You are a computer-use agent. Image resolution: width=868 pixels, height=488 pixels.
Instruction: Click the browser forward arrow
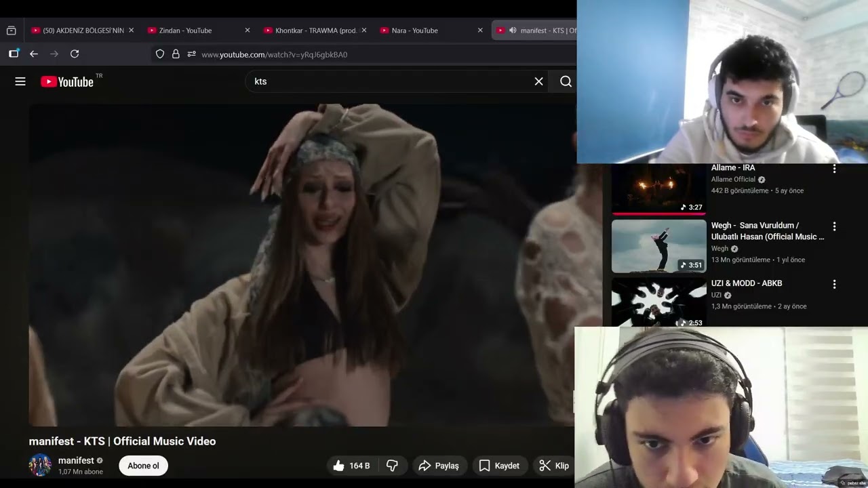(54, 54)
